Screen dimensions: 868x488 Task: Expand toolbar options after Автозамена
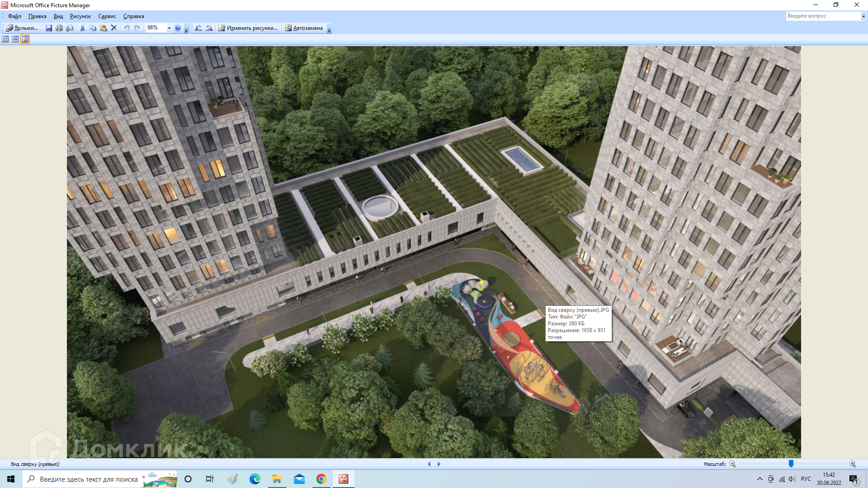(329, 29)
